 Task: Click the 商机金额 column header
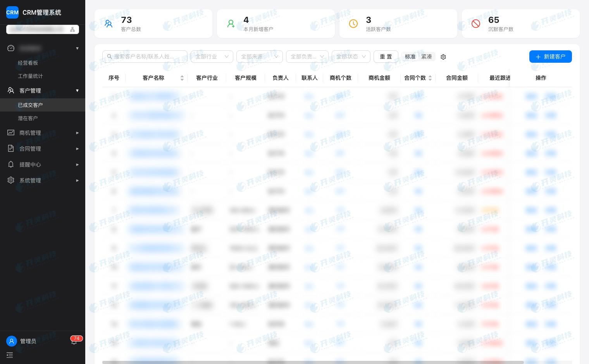pos(379,78)
